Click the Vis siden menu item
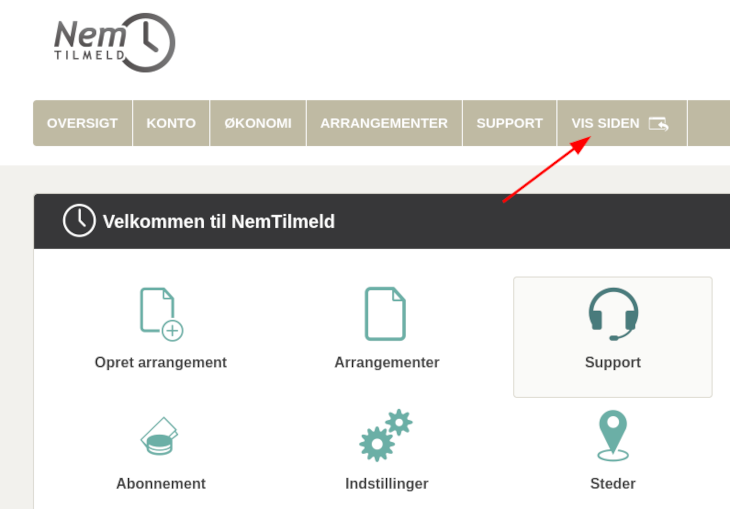 [622, 123]
